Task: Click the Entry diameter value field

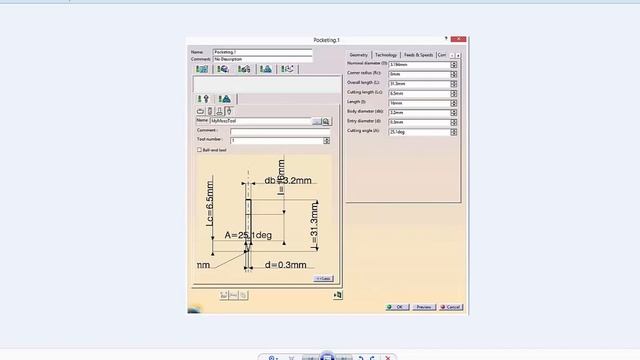Action: tap(419, 122)
